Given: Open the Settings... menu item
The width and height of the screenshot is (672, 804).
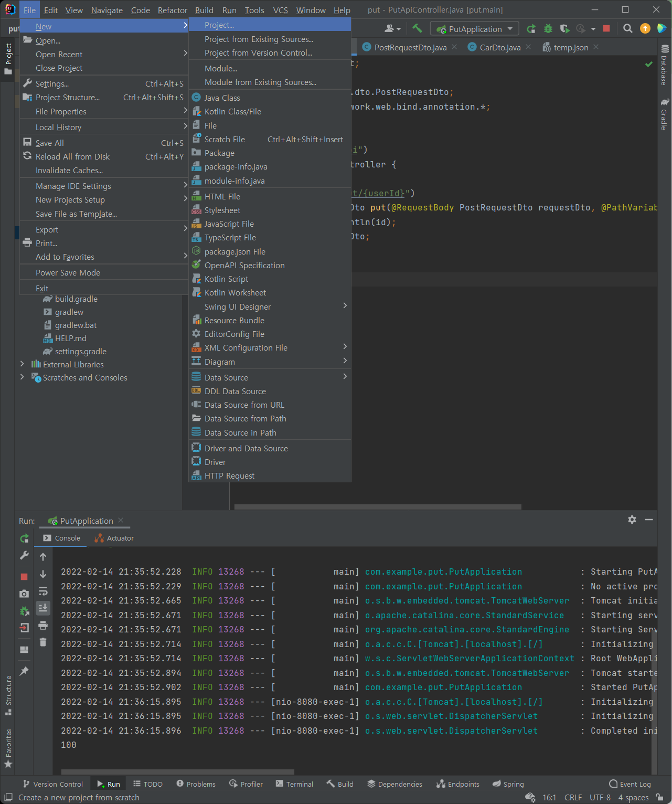Looking at the screenshot, I should tap(104, 83).
